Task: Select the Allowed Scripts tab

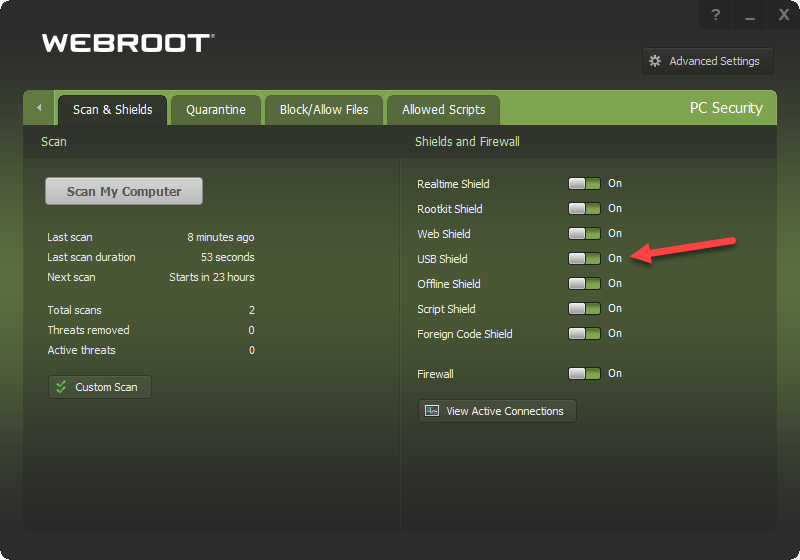Action: (x=443, y=110)
